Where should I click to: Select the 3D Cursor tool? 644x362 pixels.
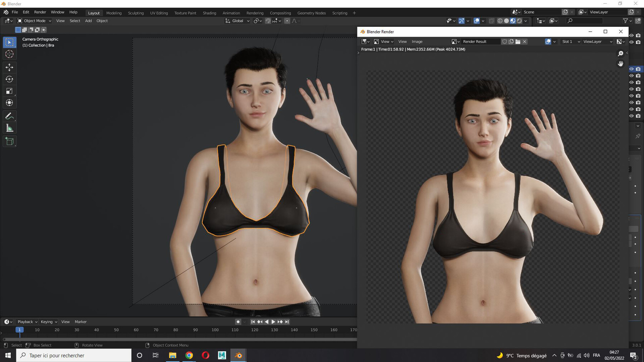point(10,54)
